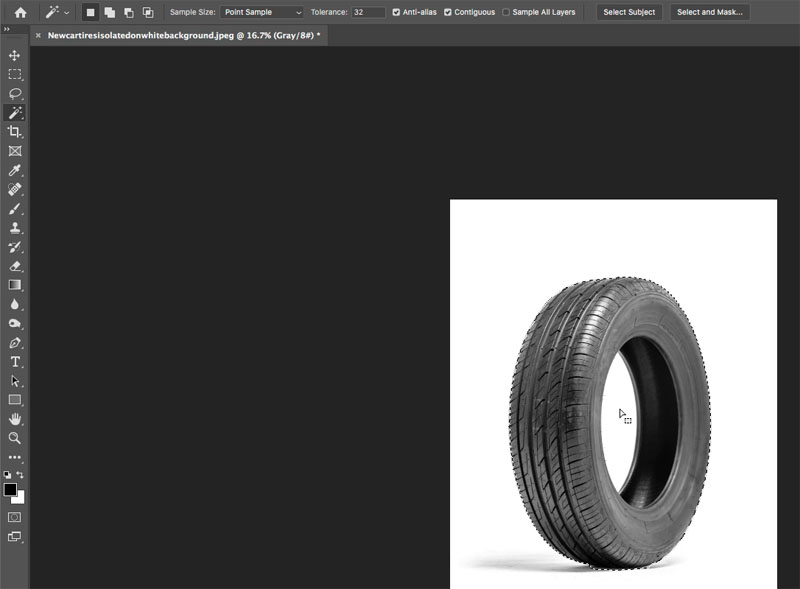The height and width of the screenshot is (589, 800).
Task: Click the Select Subject button
Action: point(629,12)
